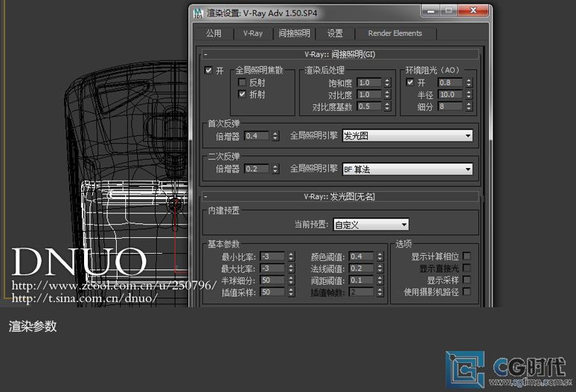Toggle ambient occlusion 开 checkbox
The height and width of the screenshot is (392, 576).
(410, 83)
